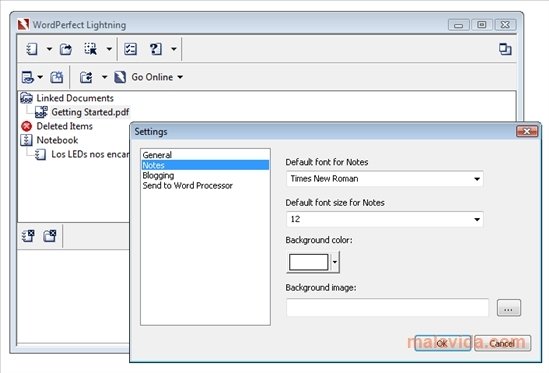Click OK in the Settings dialog

coord(443,343)
